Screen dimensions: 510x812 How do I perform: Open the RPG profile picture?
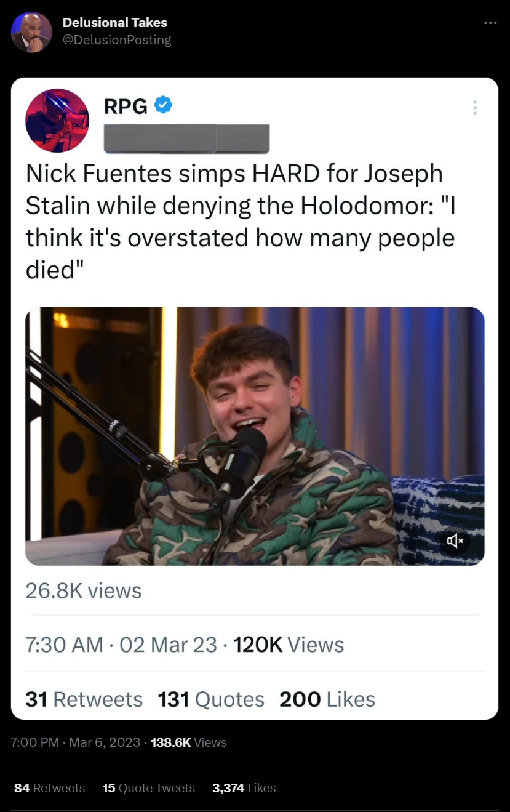(57, 121)
